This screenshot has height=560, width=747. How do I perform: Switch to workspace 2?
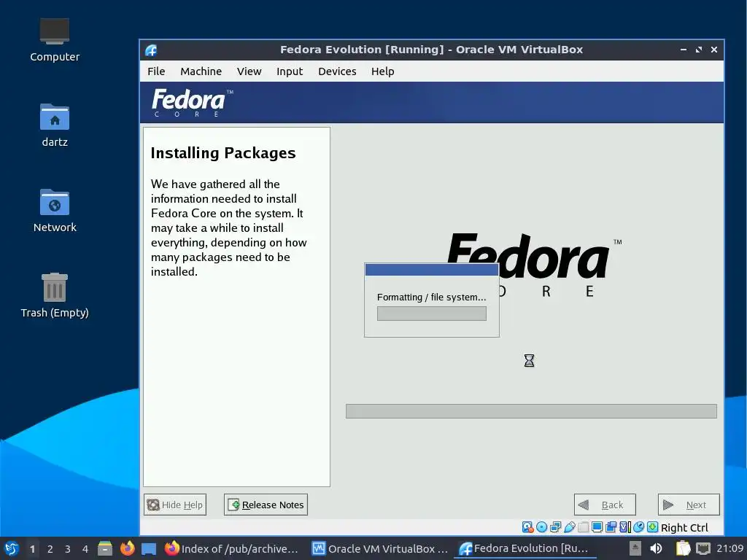click(x=50, y=549)
